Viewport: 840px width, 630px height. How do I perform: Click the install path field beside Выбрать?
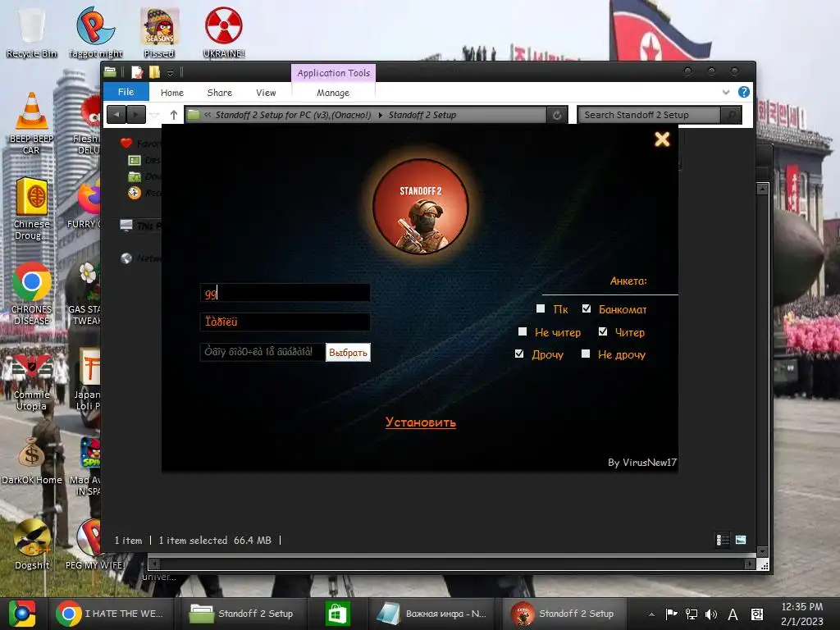click(262, 352)
